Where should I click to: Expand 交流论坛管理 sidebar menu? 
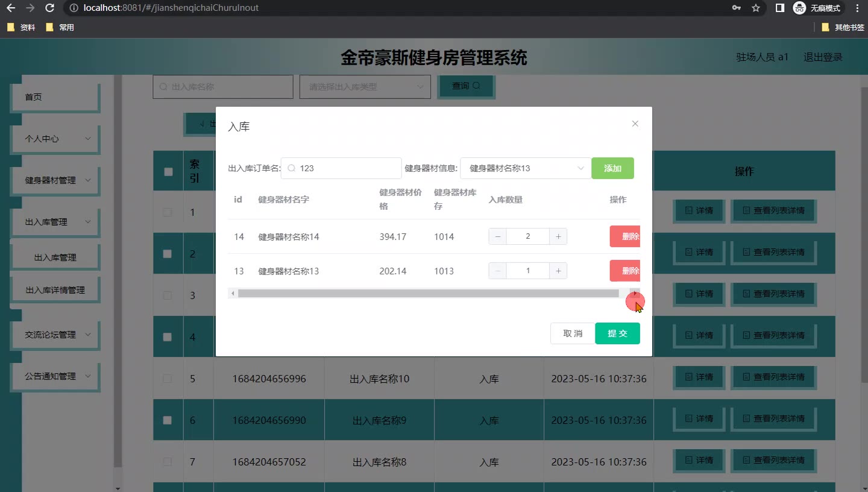coord(55,335)
